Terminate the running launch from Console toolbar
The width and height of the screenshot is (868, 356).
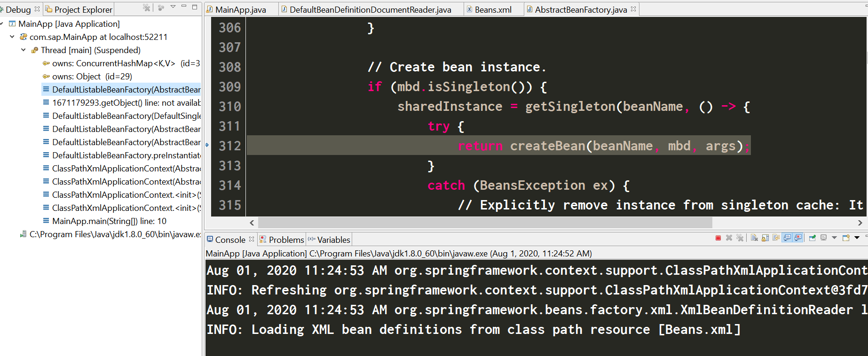(x=718, y=238)
